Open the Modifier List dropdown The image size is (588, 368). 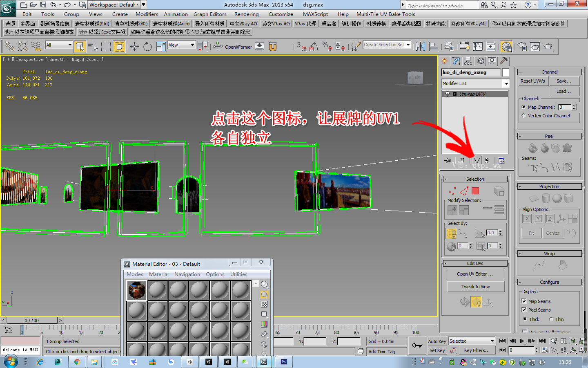pos(506,83)
